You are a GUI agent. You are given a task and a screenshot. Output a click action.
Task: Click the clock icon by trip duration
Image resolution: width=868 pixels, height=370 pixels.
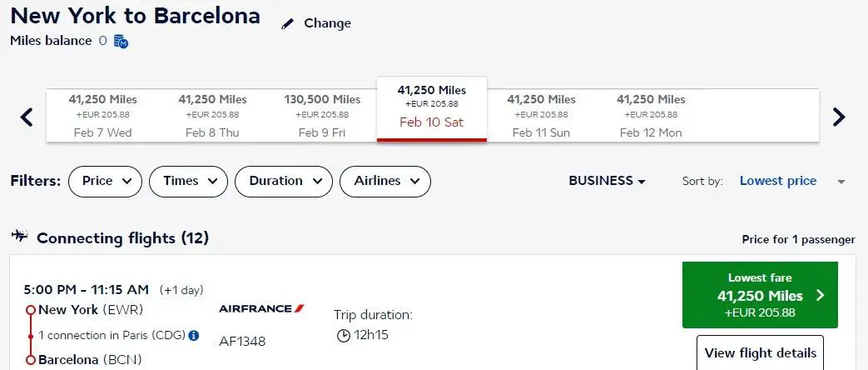343,336
